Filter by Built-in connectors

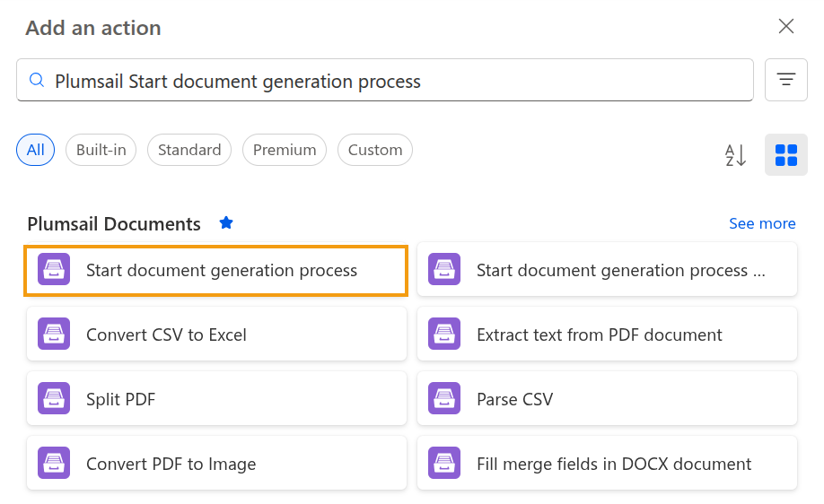[x=101, y=150]
